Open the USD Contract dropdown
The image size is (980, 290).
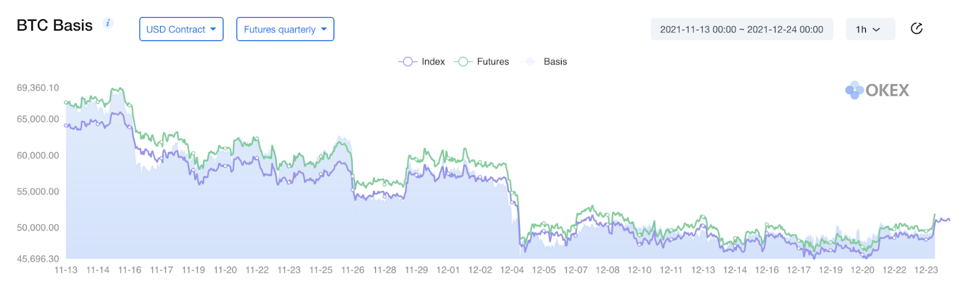coord(181,29)
